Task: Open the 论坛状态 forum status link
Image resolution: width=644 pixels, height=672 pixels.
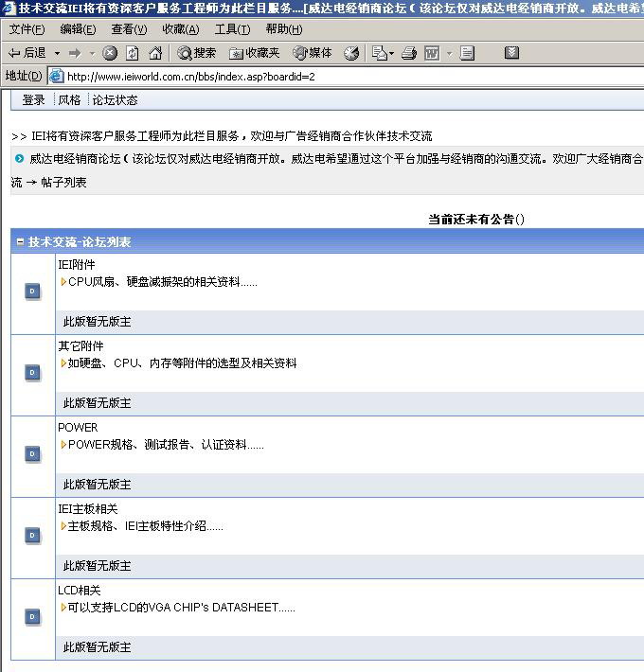Action: [x=115, y=99]
